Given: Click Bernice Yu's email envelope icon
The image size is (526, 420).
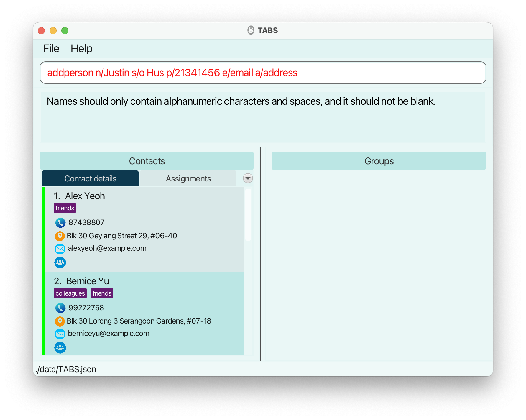Looking at the screenshot, I should click(x=60, y=334).
